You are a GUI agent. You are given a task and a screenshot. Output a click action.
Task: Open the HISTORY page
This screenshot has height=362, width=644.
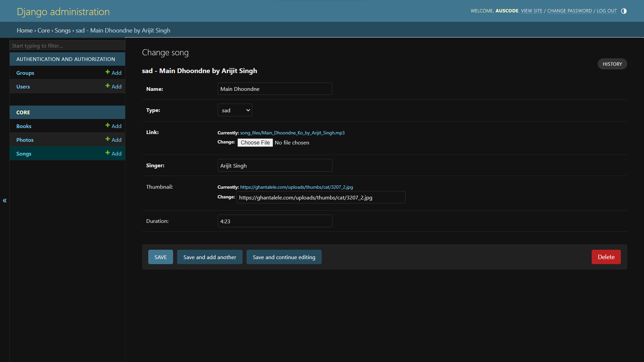pos(612,64)
